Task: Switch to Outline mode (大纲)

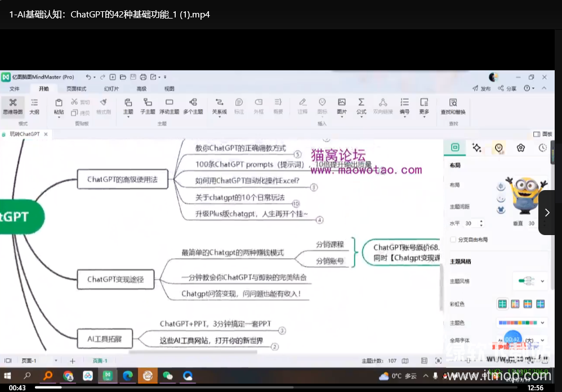Action: [34, 106]
